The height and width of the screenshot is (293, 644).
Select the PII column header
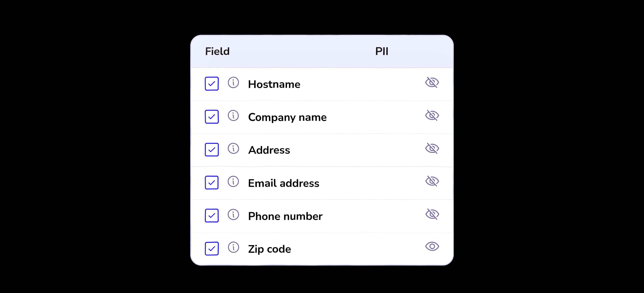tap(381, 51)
